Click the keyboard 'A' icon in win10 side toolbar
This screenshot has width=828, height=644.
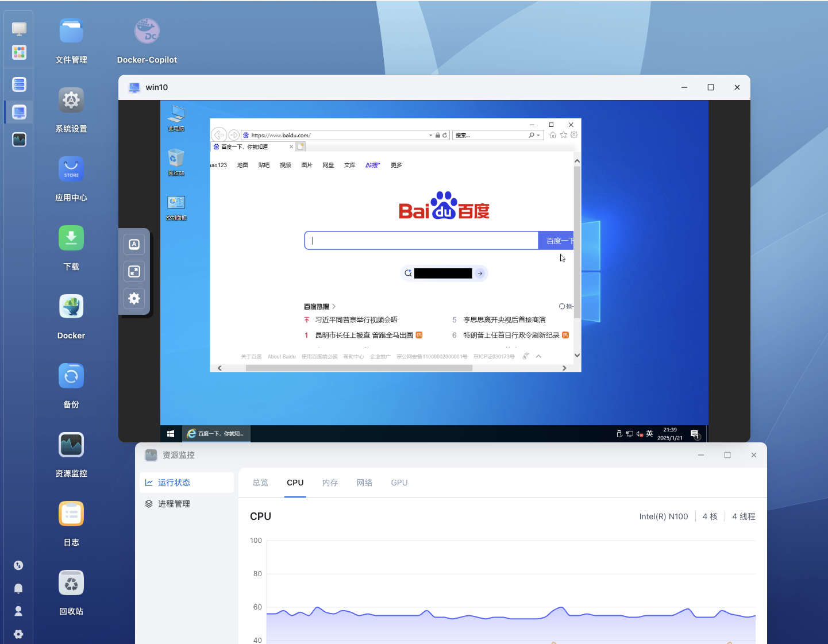[x=134, y=244]
